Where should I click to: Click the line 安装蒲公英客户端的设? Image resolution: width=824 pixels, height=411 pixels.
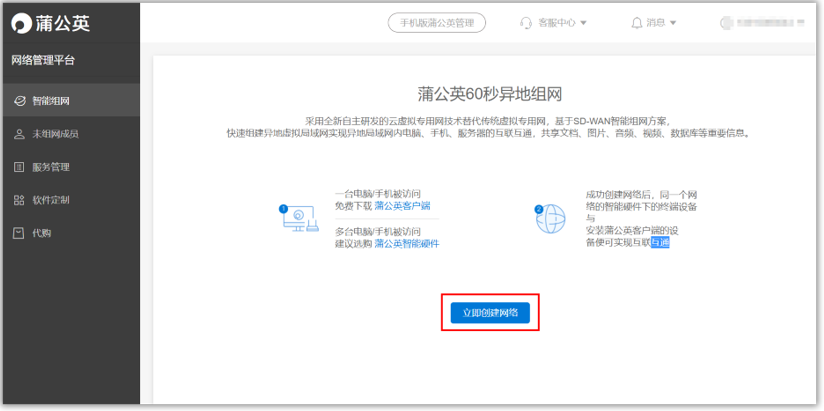(x=633, y=230)
